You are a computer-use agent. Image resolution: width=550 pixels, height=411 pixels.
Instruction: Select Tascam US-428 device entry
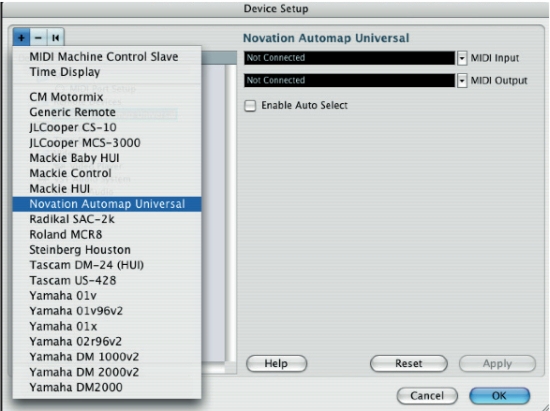pyautogui.click(x=107, y=280)
